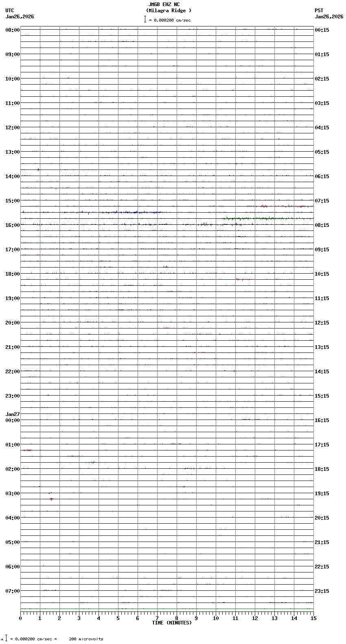Click the red event burst below the 03:00 label
346x644 pixels.
(51, 499)
